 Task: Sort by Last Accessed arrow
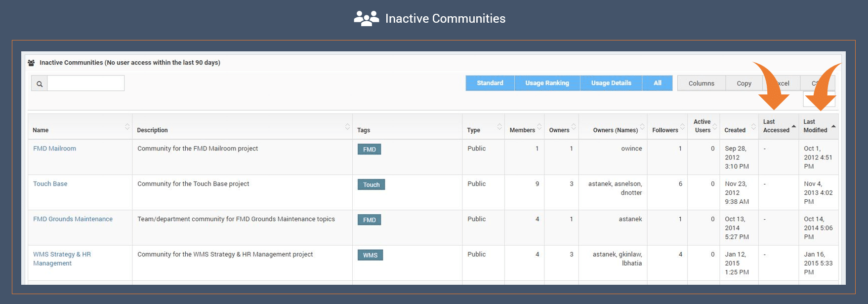(793, 127)
